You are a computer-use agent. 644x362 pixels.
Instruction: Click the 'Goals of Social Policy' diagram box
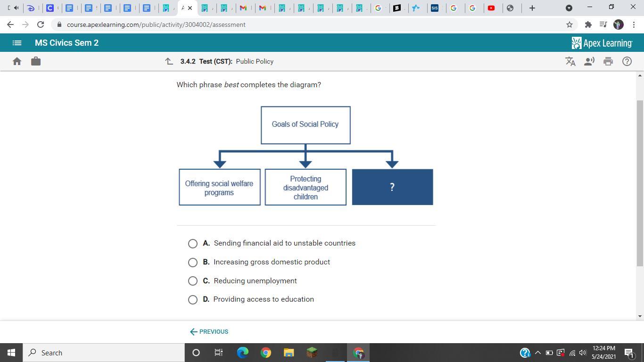[x=305, y=125]
